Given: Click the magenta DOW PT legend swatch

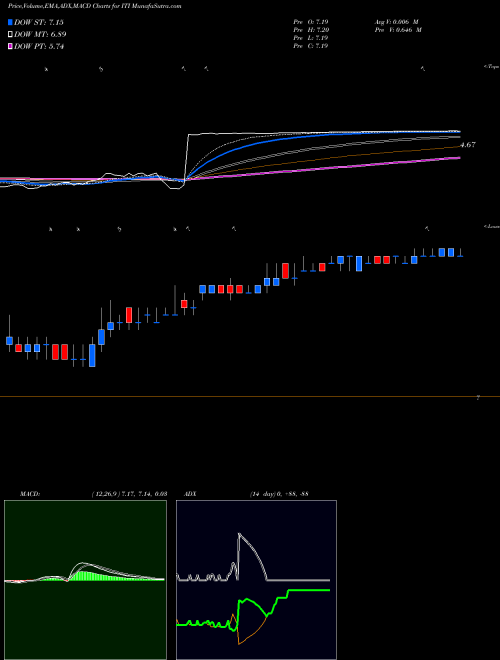Looking at the screenshot, I should pyautogui.click(x=10, y=46).
